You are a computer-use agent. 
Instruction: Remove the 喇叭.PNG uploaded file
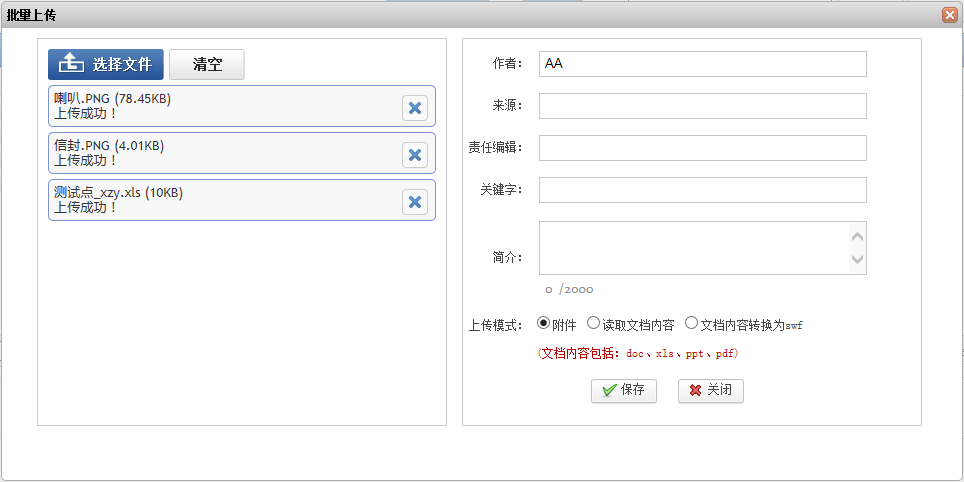pos(415,108)
